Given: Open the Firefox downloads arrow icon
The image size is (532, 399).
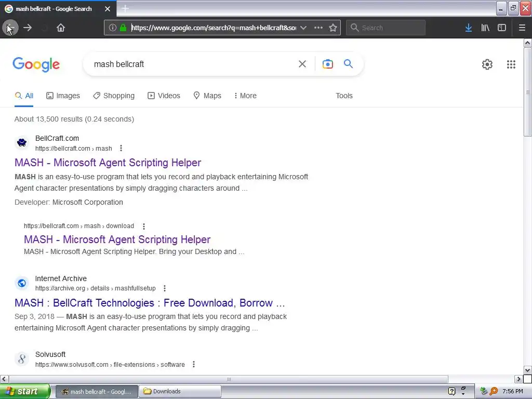Looking at the screenshot, I should pyautogui.click(x=469, y=28).
